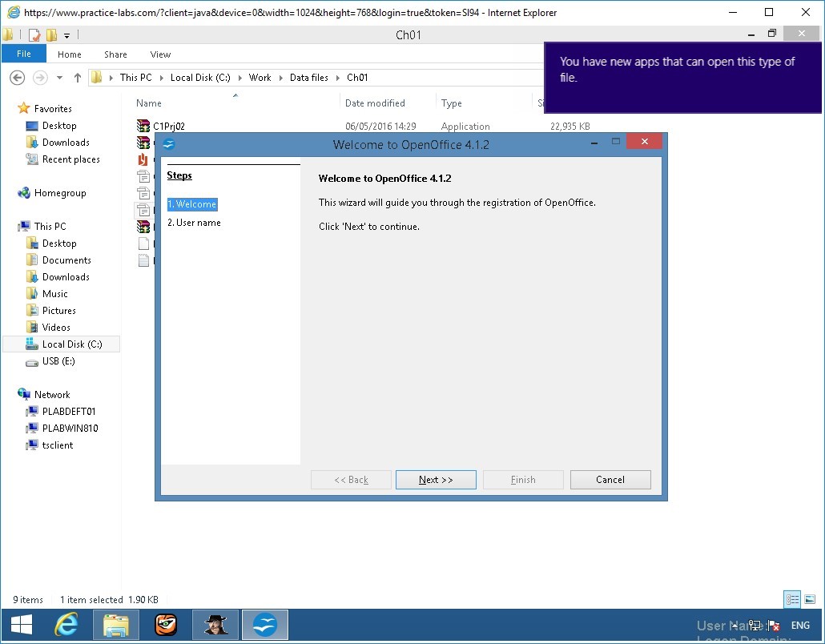The width and height of the screenshot is (825, 644).
Task: Click the network tray icon
Action: point(755,626)
